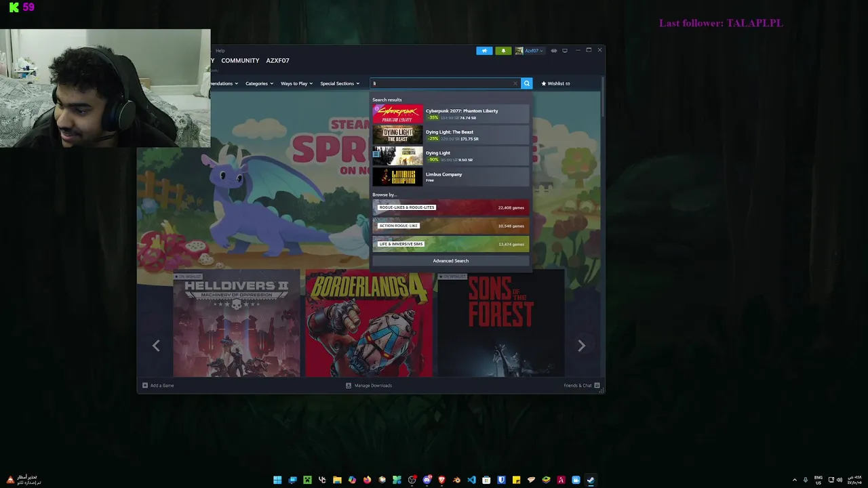Open the Helldivers II carousel card

coord(236,323)
